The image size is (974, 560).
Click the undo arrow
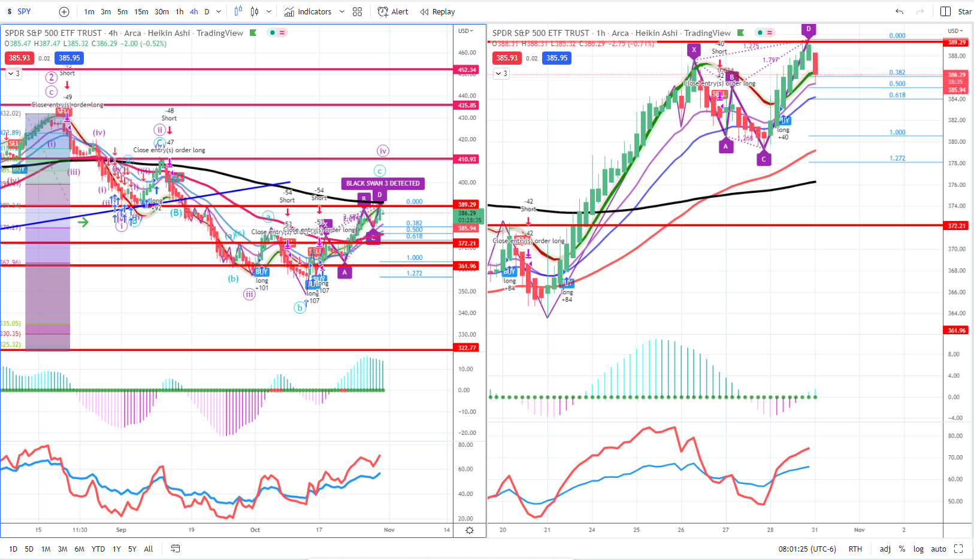(x=899, y=11)
